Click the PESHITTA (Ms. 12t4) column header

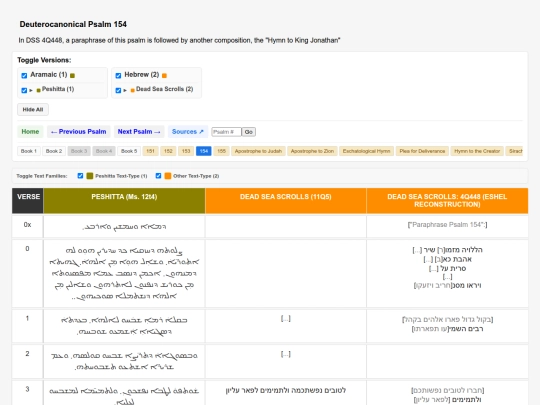[x=124, y=201]
